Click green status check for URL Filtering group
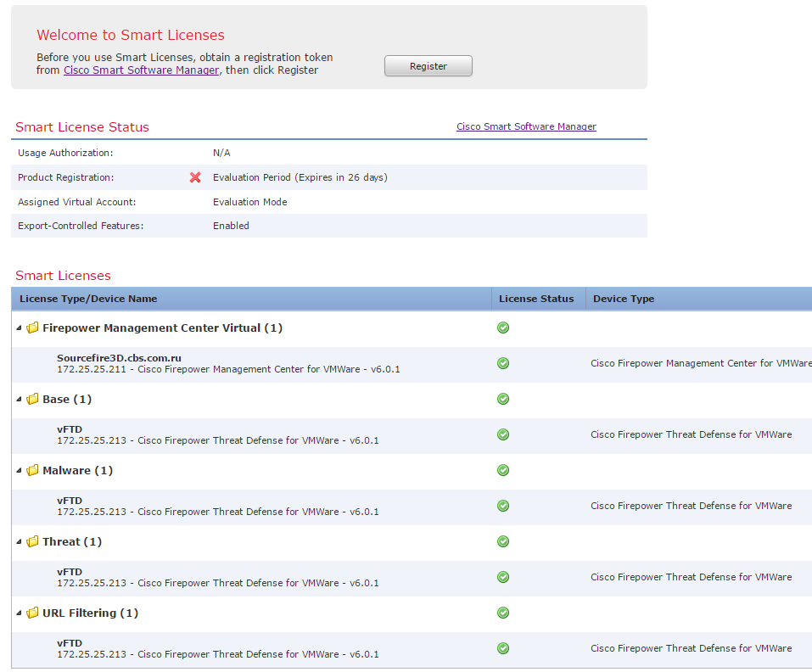 coord(503,613)
